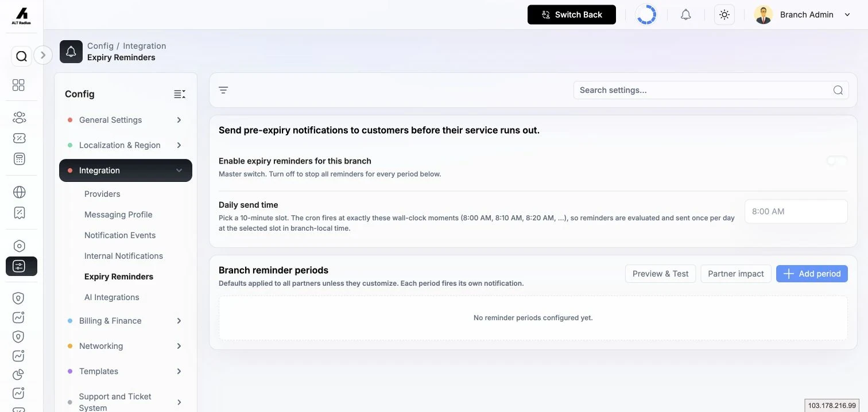Open AI Integrations settings
This screenshot has height=412, width=868.
pos(112,297)
